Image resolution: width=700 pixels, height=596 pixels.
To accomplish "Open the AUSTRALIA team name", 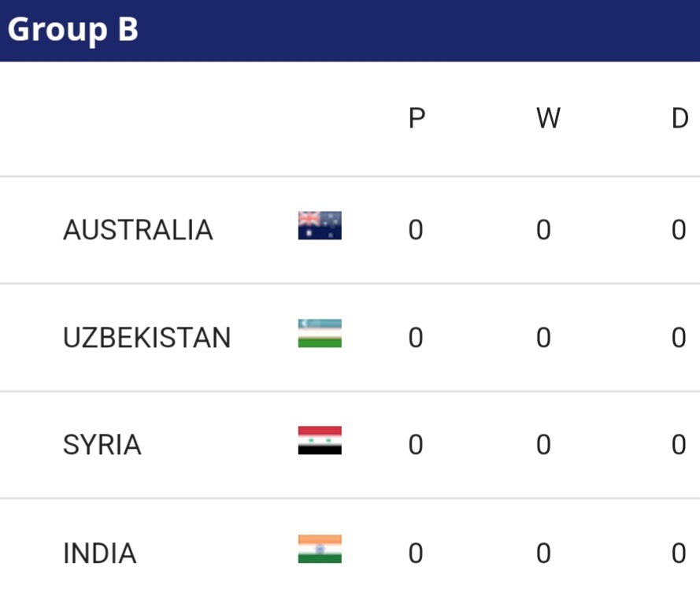I will tap(138, 230).
